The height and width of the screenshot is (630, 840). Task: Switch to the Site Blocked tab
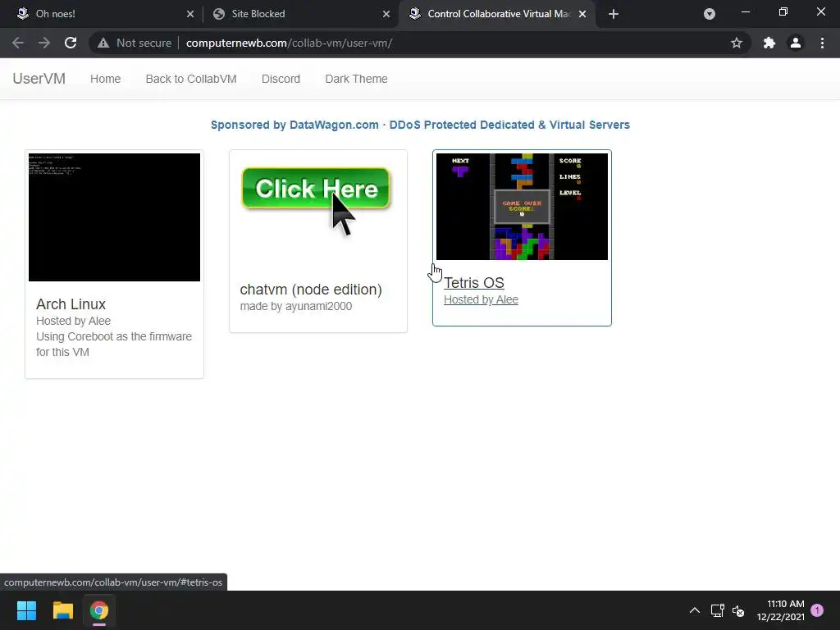click(x=300, y=14)
